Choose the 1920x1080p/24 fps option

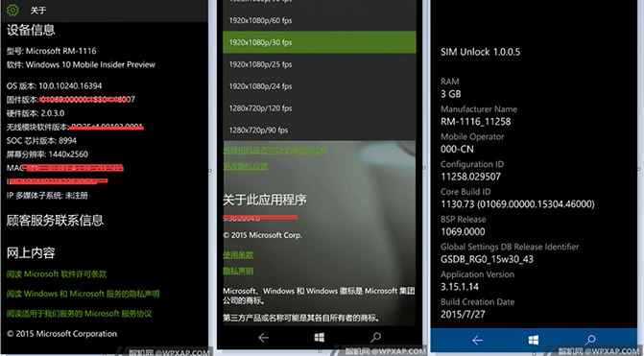click(x=320, y=86)
